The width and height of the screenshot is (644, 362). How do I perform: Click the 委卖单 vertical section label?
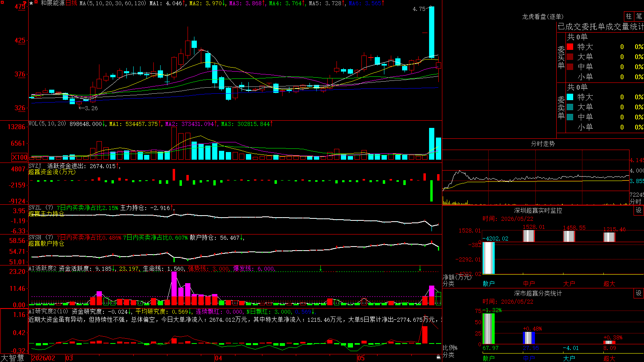(561, 107)
